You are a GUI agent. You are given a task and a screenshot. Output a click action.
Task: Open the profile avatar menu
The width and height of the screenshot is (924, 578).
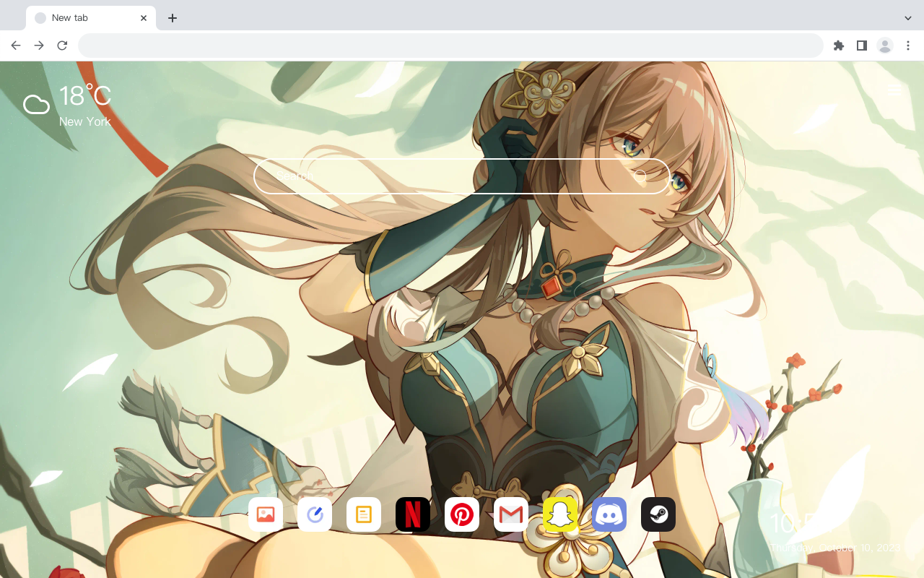point(885,46)
